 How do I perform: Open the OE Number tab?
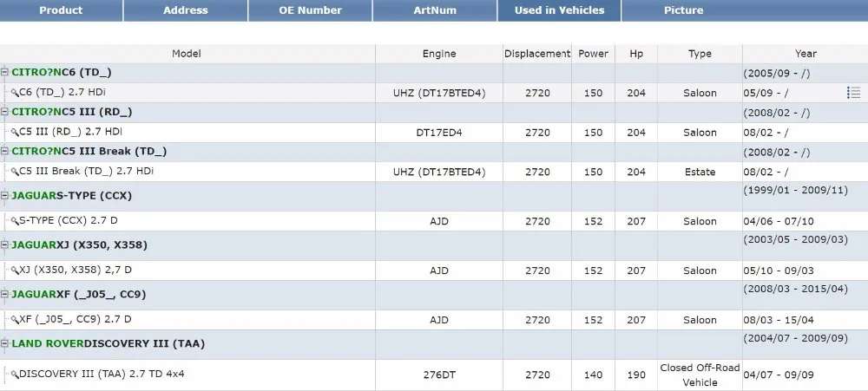tap(310, 10)
